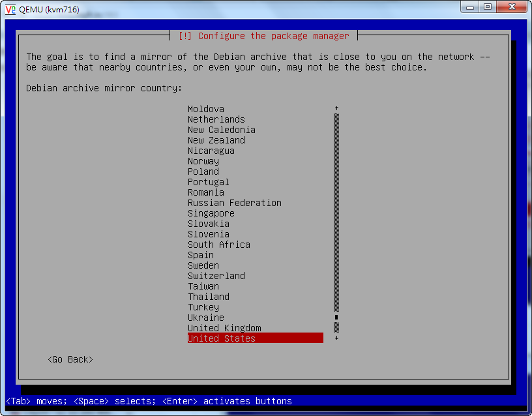The height and width of the screenshot is (416, 532).
Task: Click the Go Back button
Action: coord(70,359)
